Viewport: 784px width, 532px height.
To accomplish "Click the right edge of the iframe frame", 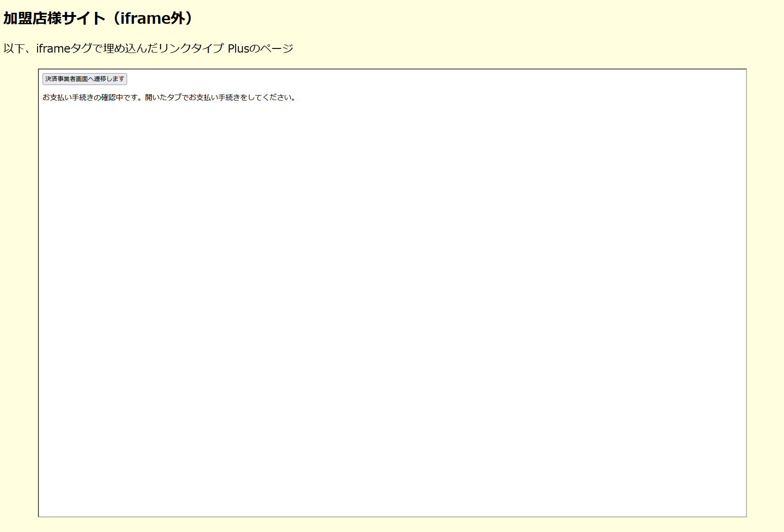I will tap(746, 293).
